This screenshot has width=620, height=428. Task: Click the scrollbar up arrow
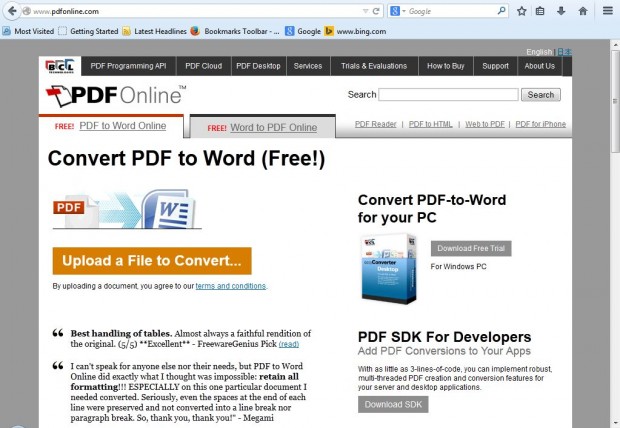tap(615, 44)
